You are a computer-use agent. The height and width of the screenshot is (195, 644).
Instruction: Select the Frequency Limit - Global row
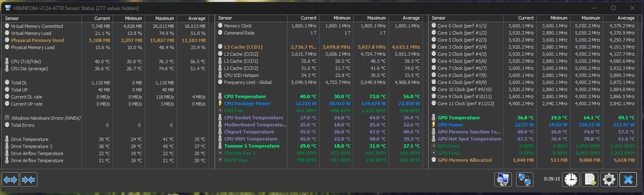(319, 82)
